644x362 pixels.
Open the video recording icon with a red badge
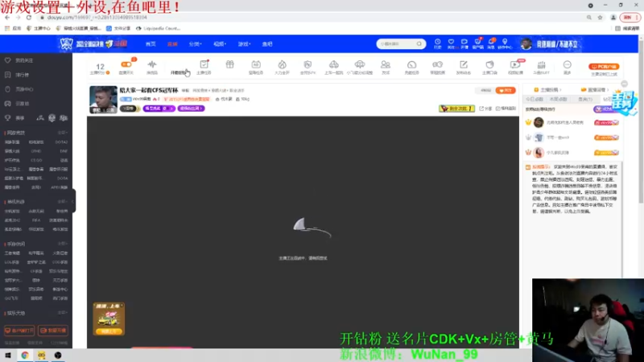pyautogui.click(x=515, y=64)
